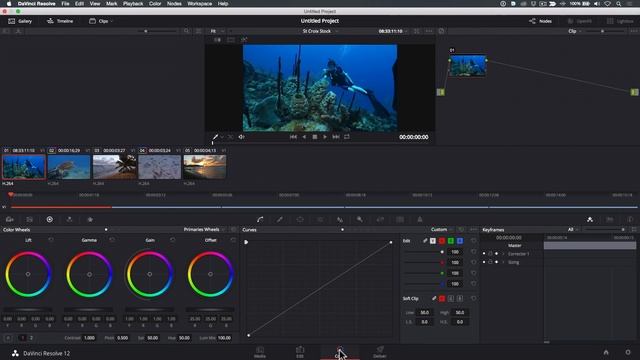The width and height of the screenshot is (640, 360).
Task: Open the Color Match palette
Action: 29,220
